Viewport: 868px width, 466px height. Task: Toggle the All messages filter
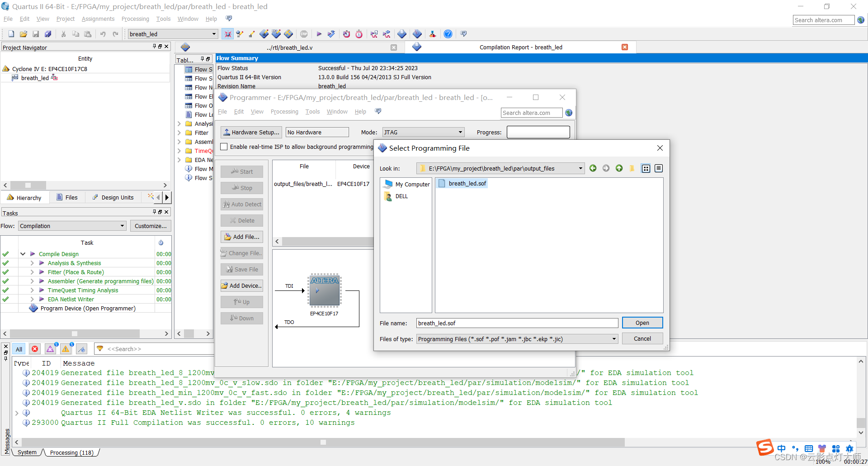tap(19, 349)
